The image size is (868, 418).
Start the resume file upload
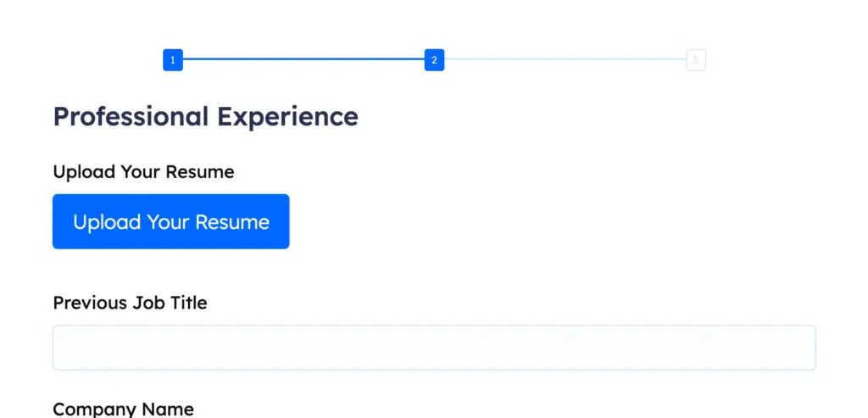171,221
